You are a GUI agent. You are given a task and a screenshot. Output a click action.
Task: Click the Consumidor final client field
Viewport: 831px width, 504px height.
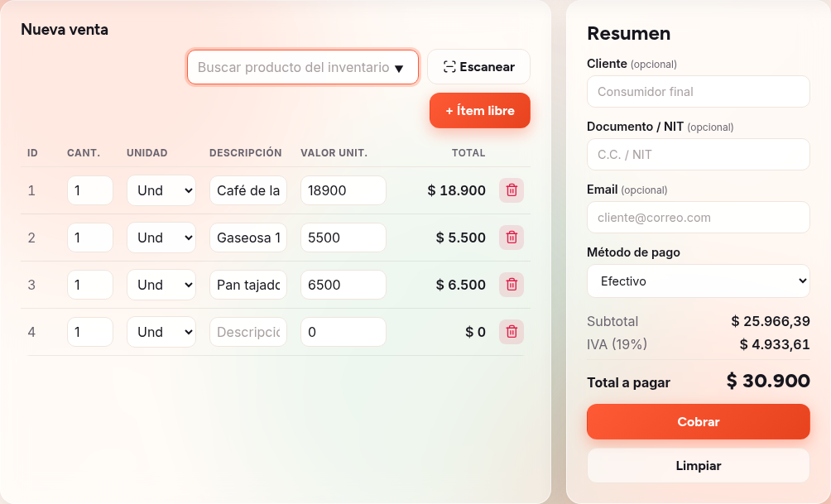[698, 92]
